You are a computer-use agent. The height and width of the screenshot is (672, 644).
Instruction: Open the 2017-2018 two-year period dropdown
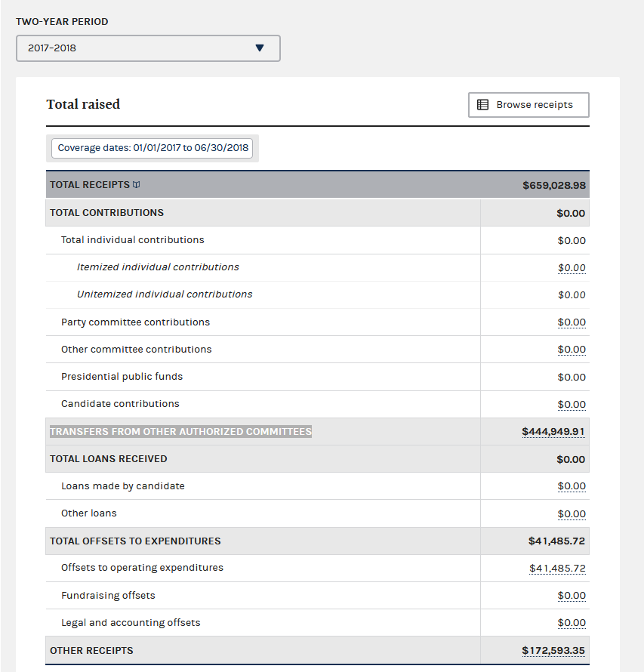tap(148, 48)
